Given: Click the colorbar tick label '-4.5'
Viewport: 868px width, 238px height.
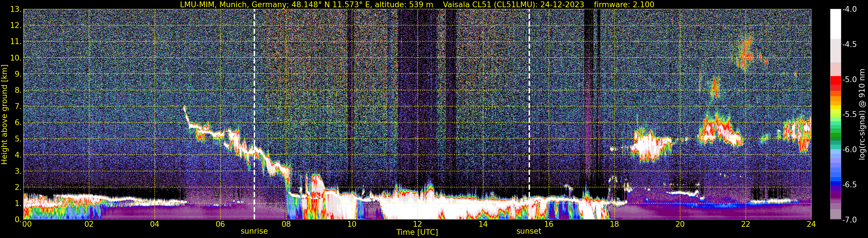Looking at the screenshot, I should [x=849, y=44].
